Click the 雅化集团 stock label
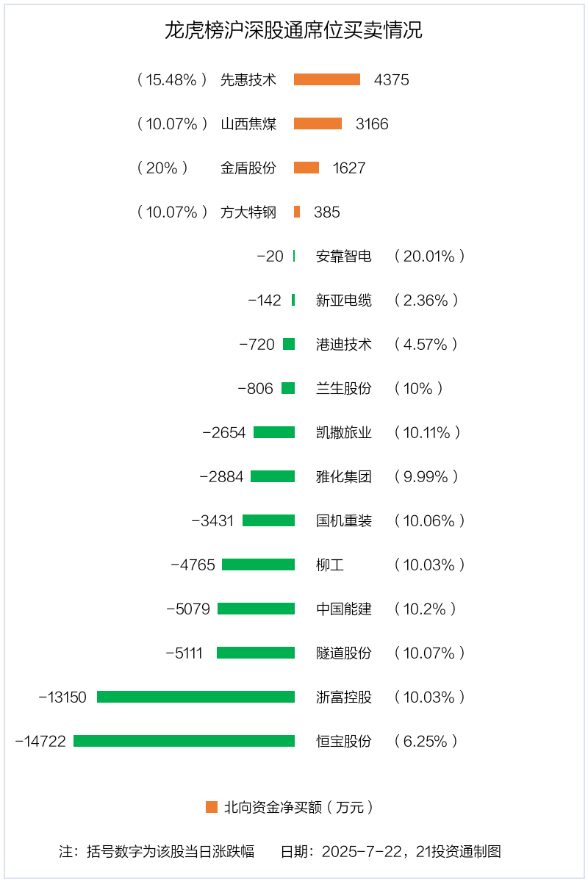588x882 pixels. tap(344, 476)
